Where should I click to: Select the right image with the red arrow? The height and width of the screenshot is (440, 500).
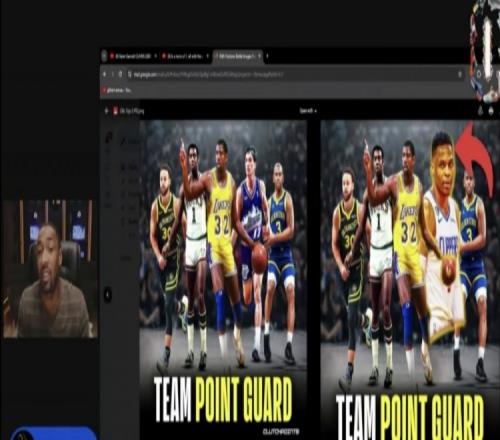tap(410, 280)
